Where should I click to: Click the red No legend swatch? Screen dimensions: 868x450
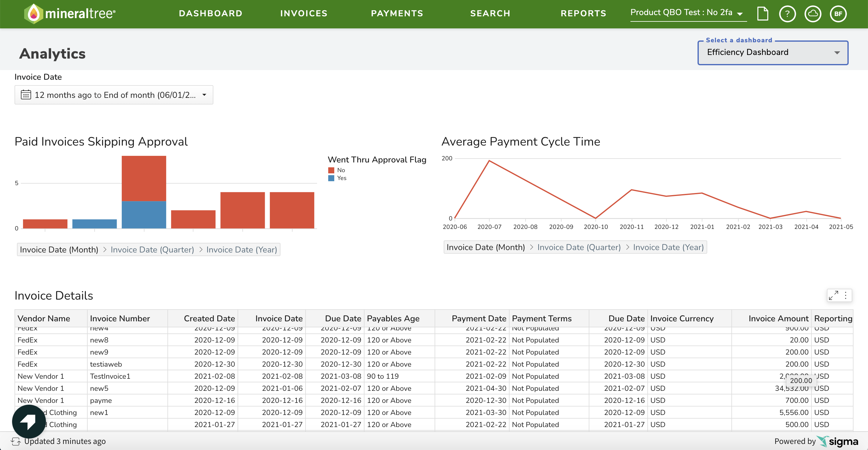tap(331, 170)
